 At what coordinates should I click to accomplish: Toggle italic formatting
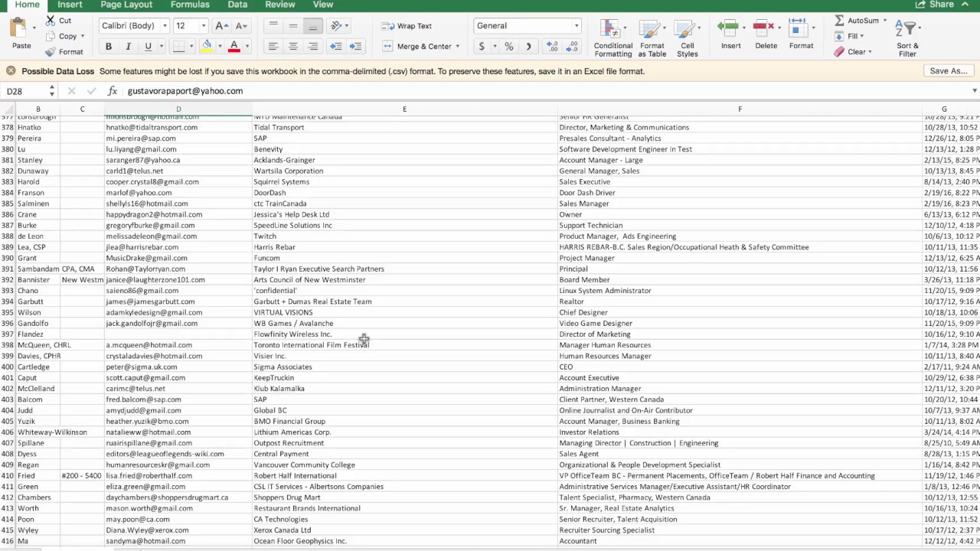128,47
